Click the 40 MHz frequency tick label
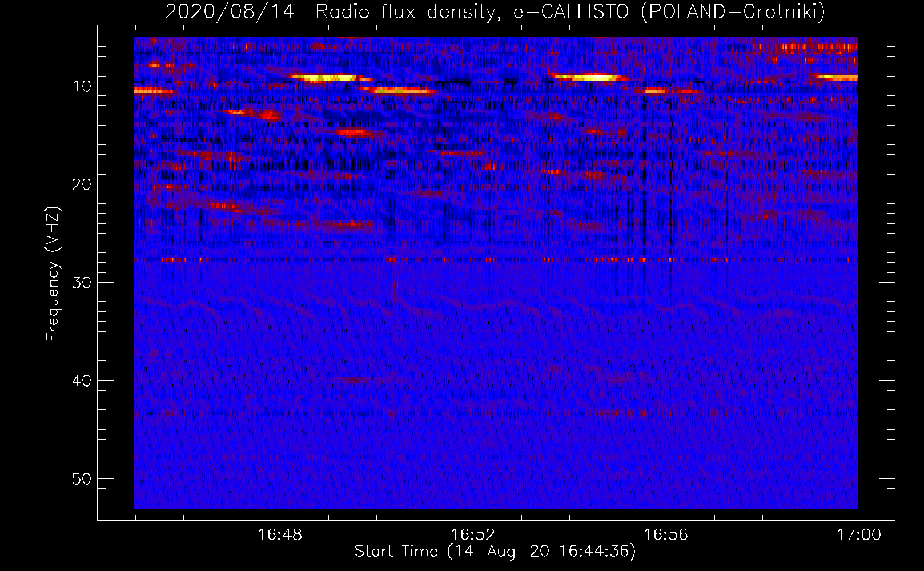Screen dimensions: 924x571 coord(82,381)
